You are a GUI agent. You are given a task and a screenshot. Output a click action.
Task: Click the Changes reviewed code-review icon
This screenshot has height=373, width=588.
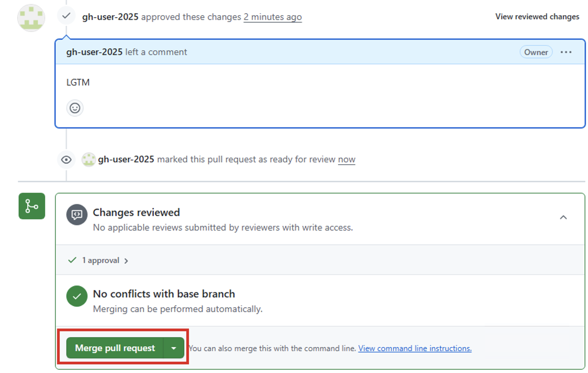[x=77, y=215]
